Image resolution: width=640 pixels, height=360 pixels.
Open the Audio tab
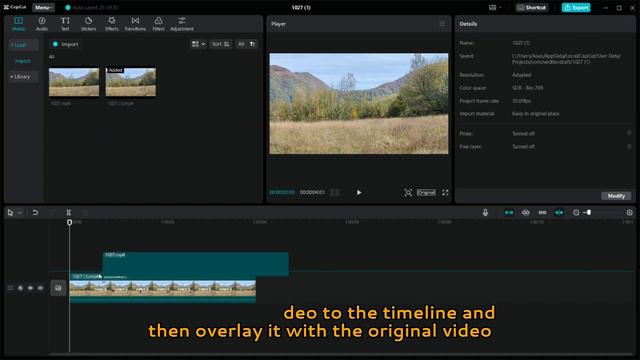click(x=42, y=24)
